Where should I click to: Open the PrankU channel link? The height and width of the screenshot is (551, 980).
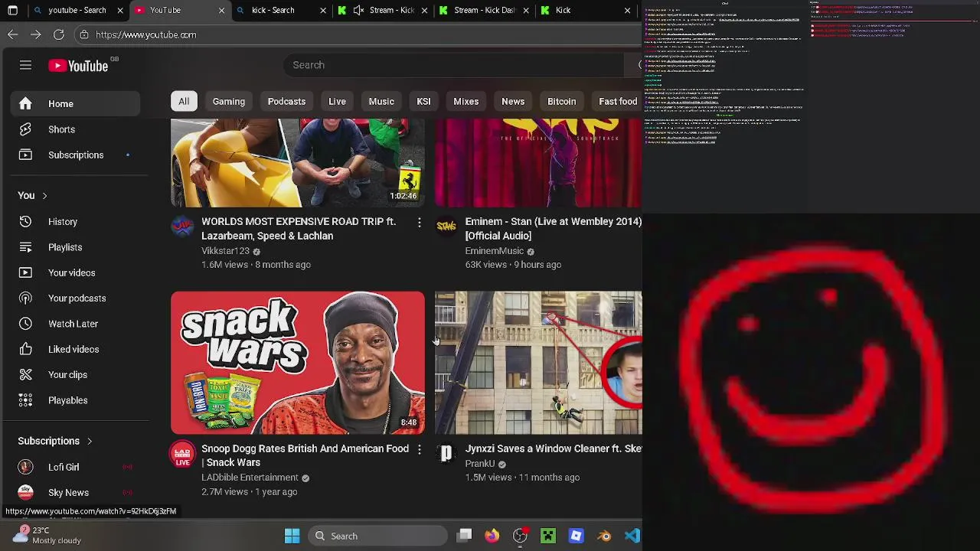click(480, 464)
